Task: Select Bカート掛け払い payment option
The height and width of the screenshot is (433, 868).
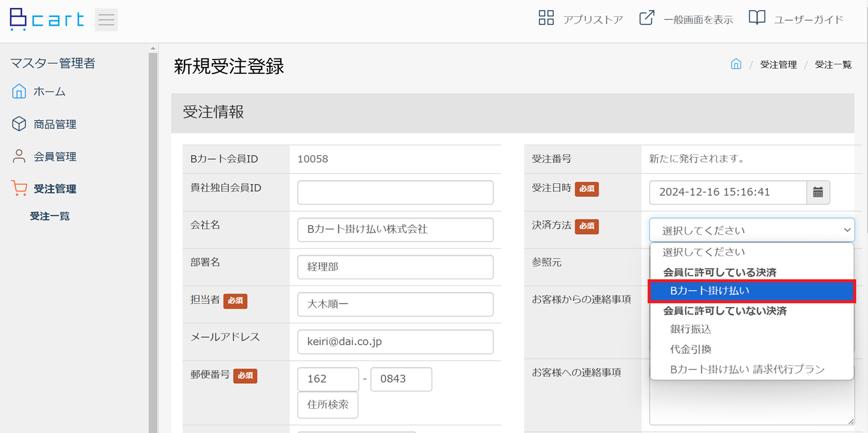Action: (752, 291)
